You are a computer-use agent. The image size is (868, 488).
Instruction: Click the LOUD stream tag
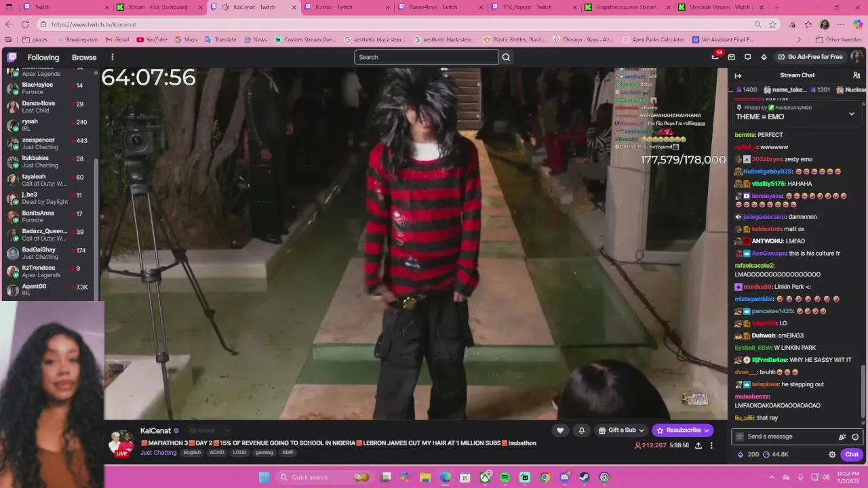click(239, 453)
